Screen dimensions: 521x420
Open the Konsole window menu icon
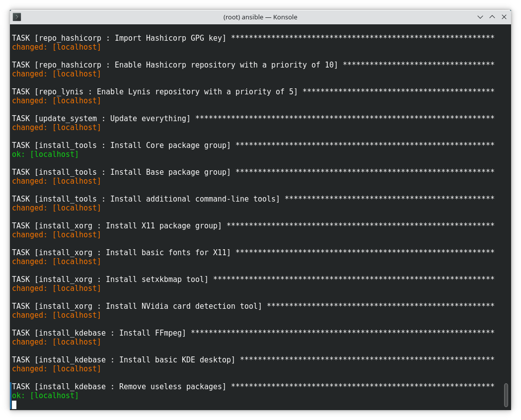[x=16, y=16]
